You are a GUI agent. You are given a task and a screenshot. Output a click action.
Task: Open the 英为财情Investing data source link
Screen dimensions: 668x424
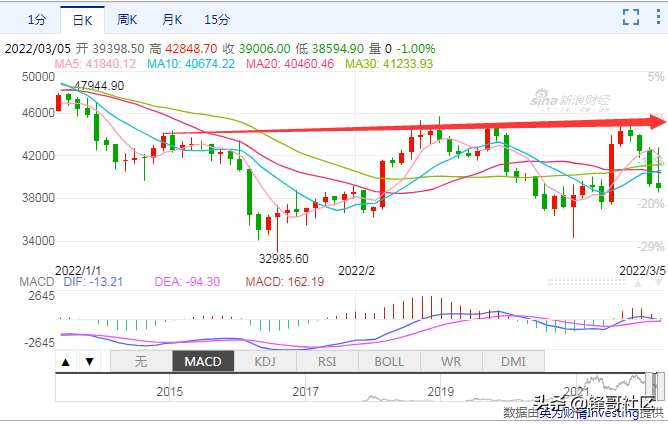pyautogui.click(x=588, y=412)
